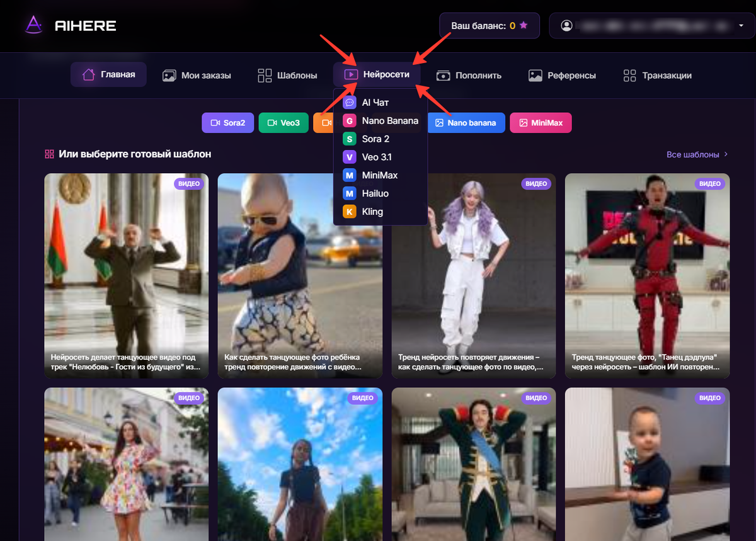Open the floral dress woman template

(126, 464)
